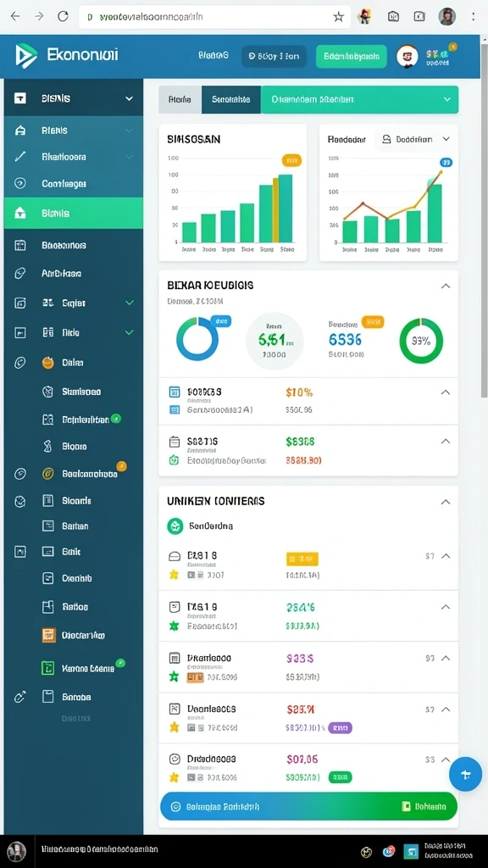Screen dimensions: 488x868
Task: Open the green Oisanntam dropdown bar
Action: [x=359, y=100]
